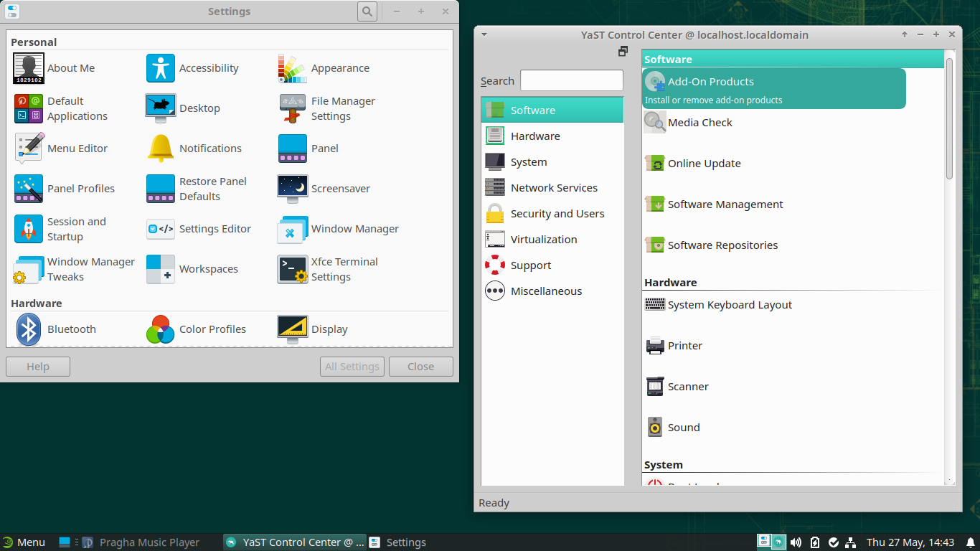The height and width of the screenshot is (551, 980).
Task: Open Accessibility settings
Action: 161,68
